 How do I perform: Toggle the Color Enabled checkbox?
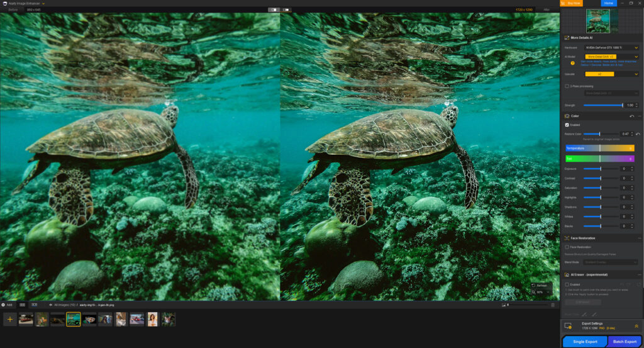click(x=567, y=125)
